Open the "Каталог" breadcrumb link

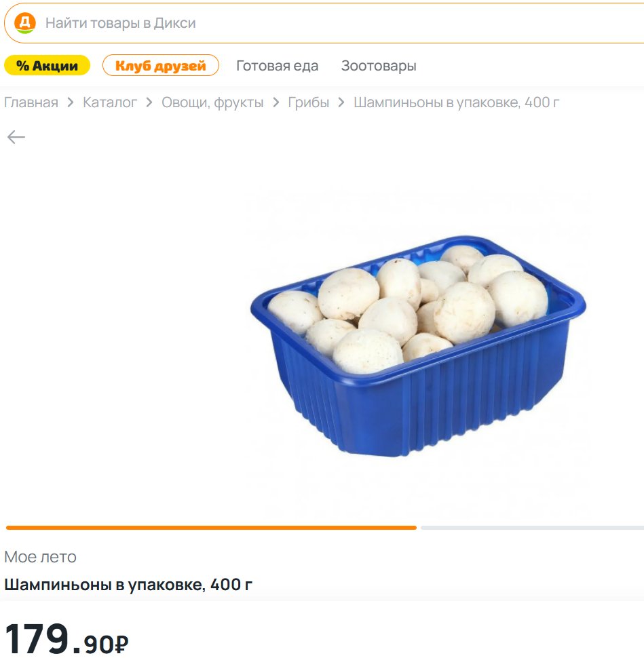tap(110, 102)
